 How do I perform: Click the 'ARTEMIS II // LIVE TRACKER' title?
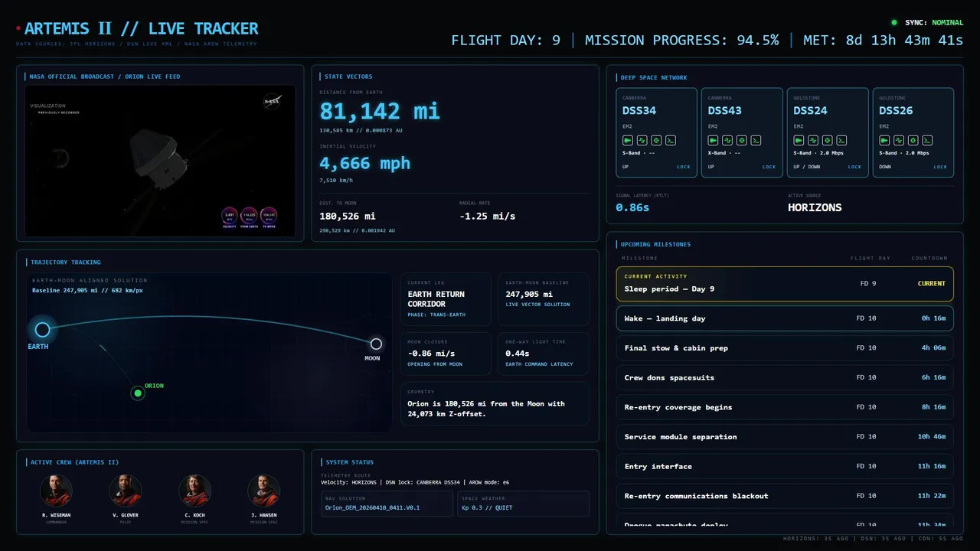pos(141,29)
